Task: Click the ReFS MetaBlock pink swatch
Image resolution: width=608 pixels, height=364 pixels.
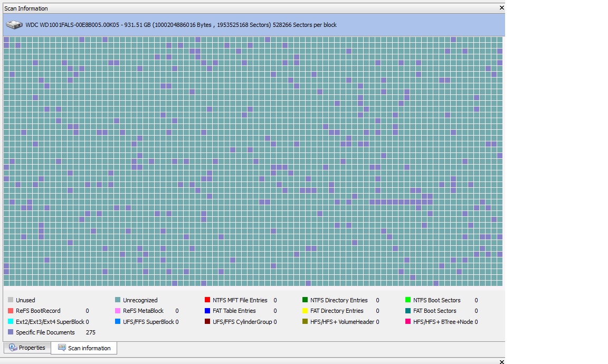Action: (x=118, y=311)
